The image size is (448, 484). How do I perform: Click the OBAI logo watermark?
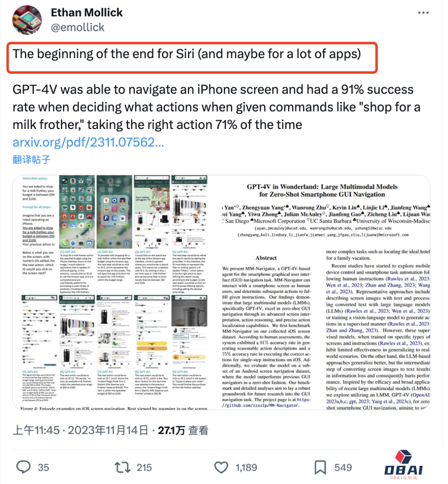point(404,465)
